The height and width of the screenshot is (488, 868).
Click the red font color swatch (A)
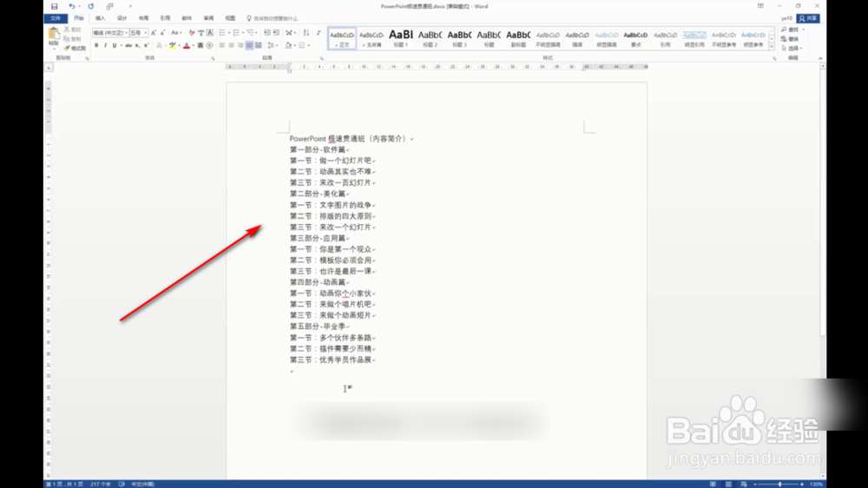(x=187, y=45)
